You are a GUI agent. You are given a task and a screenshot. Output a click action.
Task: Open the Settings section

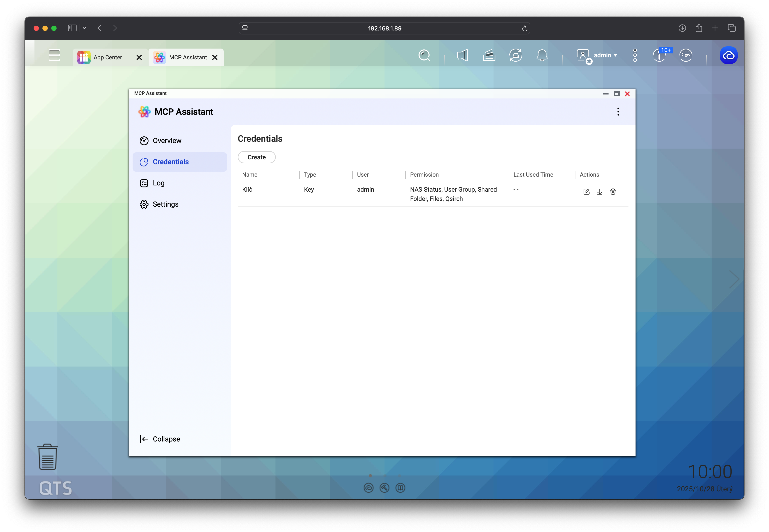click(x=166, y=204)
